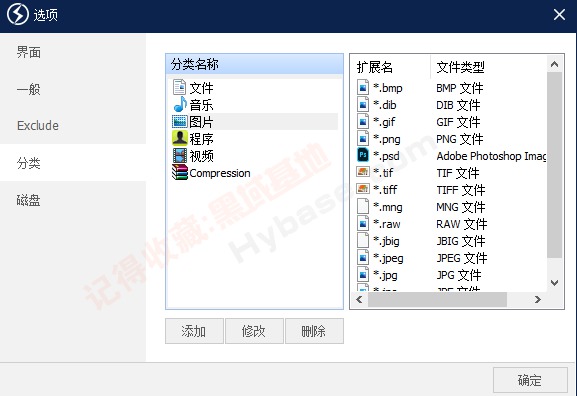
Task: Click the horizontal scroll left arrow
Action: click(x=359, y=300)
